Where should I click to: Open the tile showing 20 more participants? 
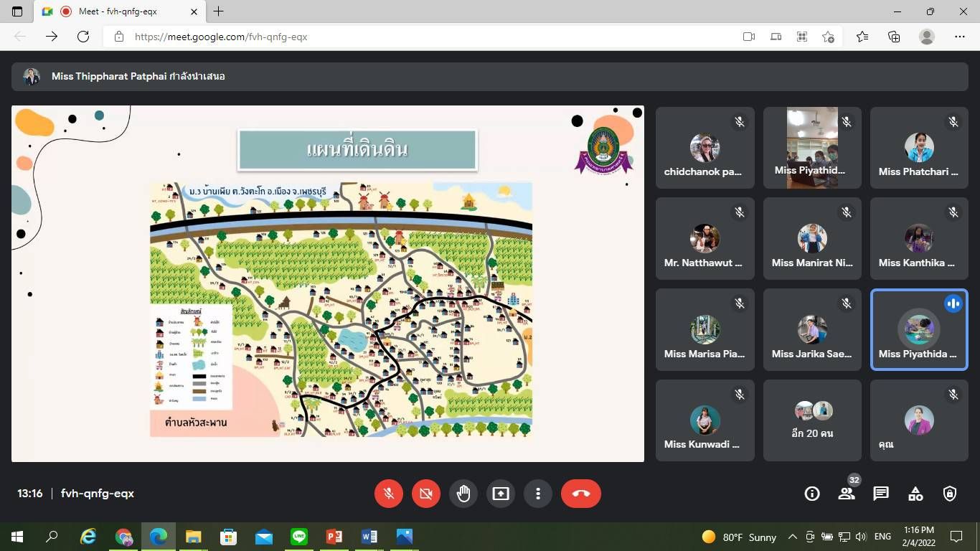coord(812,420)
